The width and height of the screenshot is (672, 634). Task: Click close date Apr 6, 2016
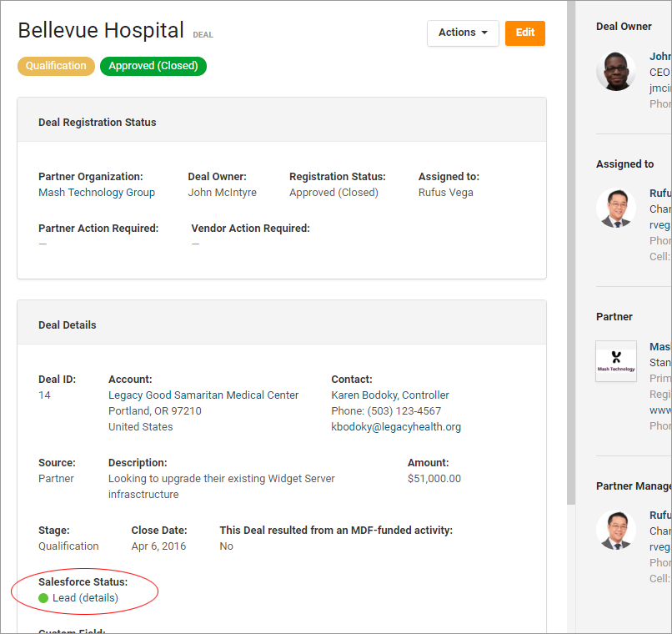pos(158,546)
